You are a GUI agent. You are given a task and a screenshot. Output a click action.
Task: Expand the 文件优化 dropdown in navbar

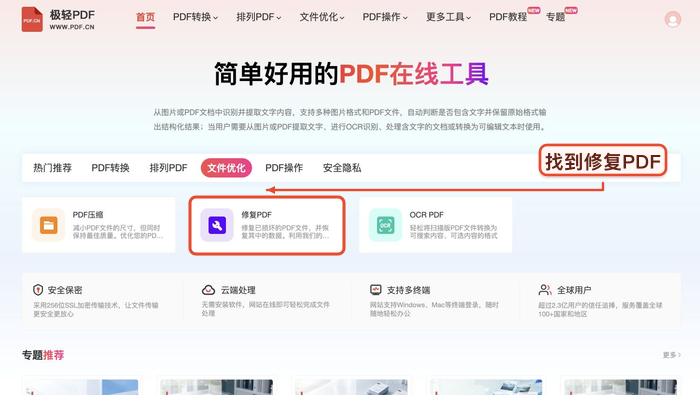pyautogui.click(x=322, y=17)
